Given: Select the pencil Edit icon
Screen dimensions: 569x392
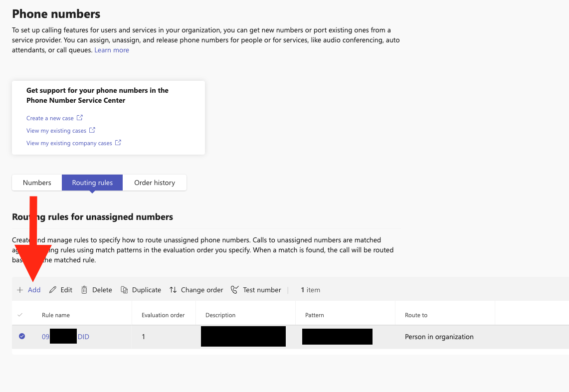Looking at the screenshot, I should pos(53,289).
